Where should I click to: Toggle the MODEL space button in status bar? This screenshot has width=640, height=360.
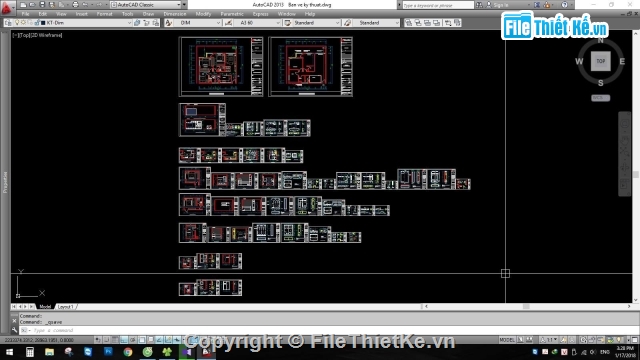507,340
